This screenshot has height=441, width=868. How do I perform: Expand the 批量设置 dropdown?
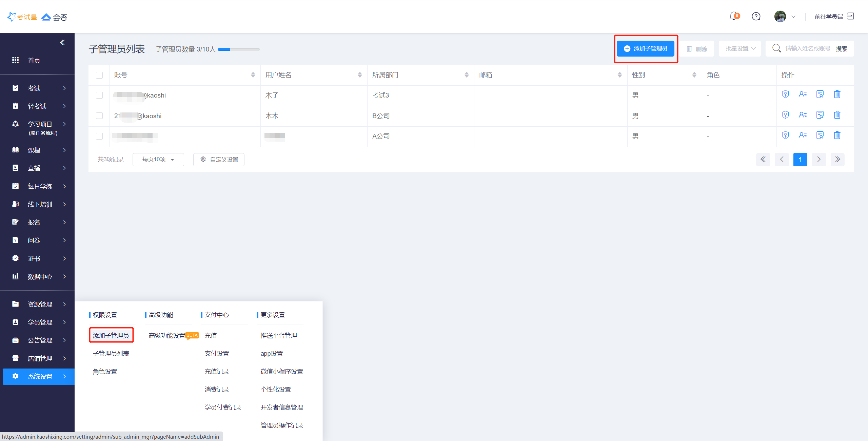[740, 49]
